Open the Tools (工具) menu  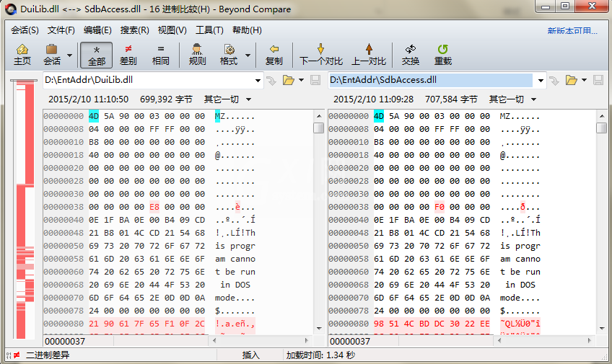pyautogui.click(x=209, y=30)
